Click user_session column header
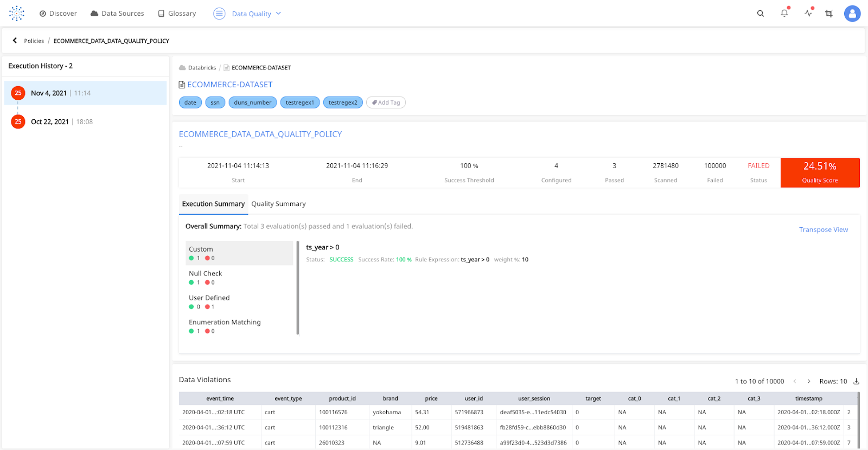This screenshot has width=868, height=450. [x=534, y=398]
